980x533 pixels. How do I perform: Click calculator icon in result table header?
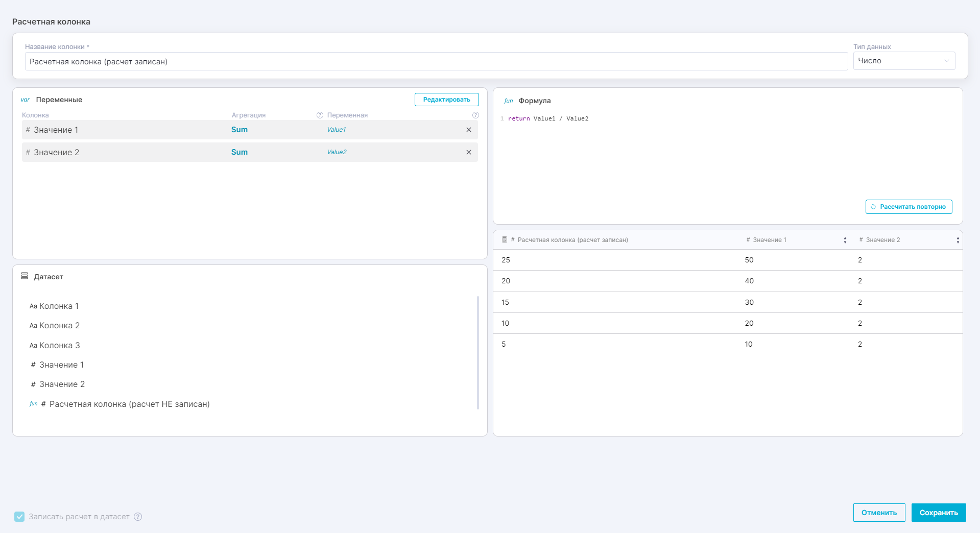[505, 240]
